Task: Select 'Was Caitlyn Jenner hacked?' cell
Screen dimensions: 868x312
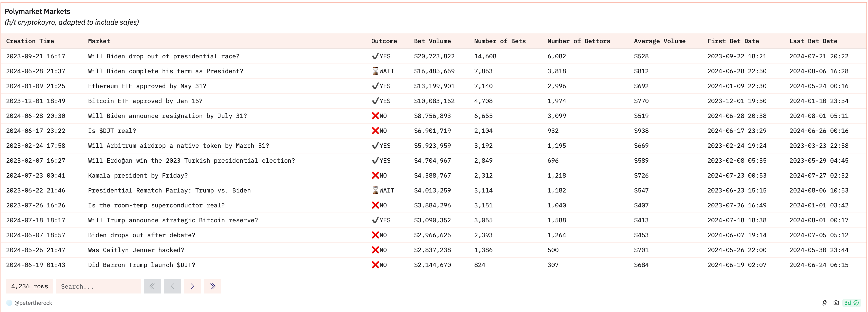Action: tap(136, 250)
